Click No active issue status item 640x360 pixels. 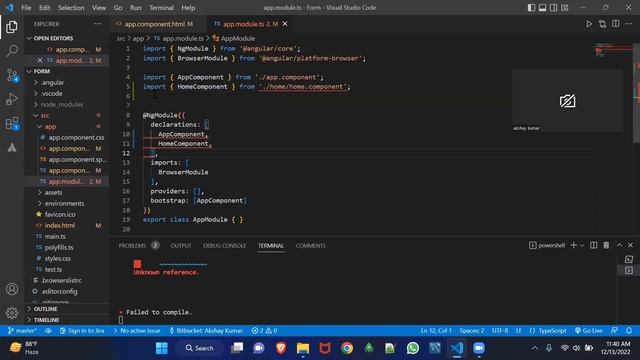137,331
